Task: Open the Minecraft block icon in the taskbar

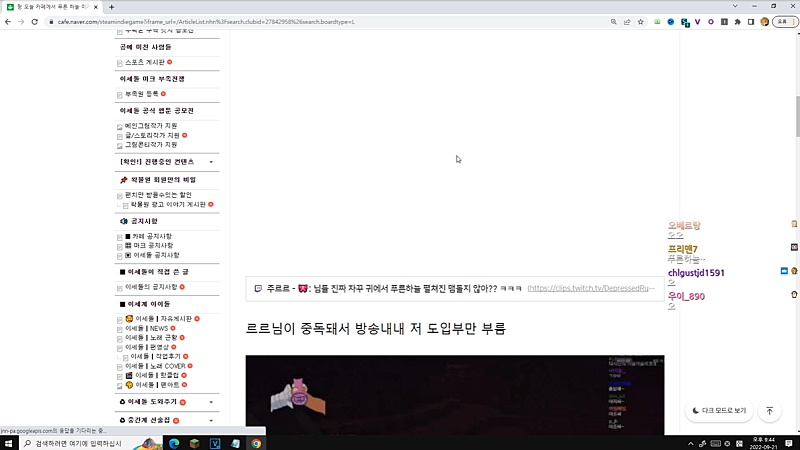Action: (194, 443)
